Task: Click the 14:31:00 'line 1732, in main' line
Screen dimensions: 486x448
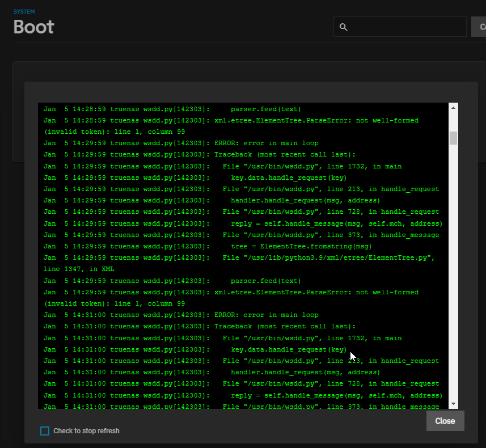Action: coord(222,338)
